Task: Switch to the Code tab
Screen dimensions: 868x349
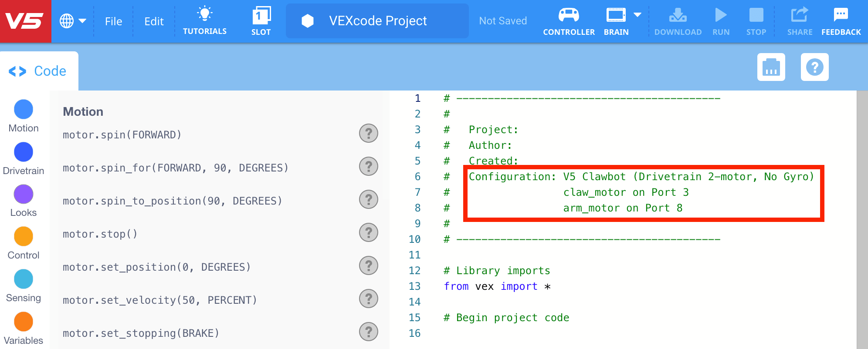Action: tap(38, 71)
